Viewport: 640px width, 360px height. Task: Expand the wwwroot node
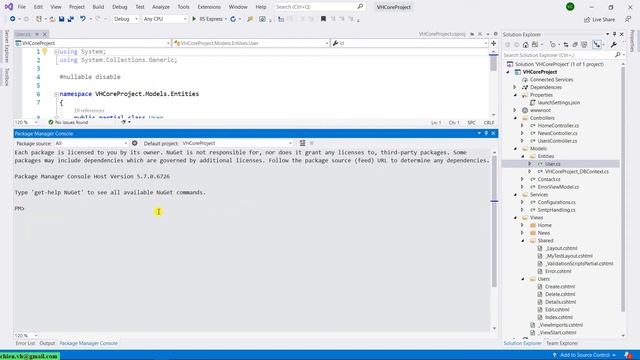[515, 110]
